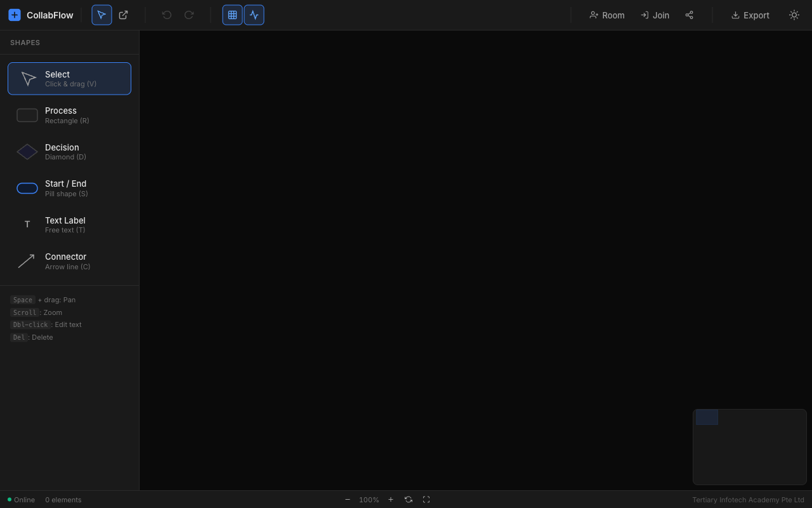Switch theme with the sun icon
Viewport: 812px width, 508px height.
click(x=794, y=15)
